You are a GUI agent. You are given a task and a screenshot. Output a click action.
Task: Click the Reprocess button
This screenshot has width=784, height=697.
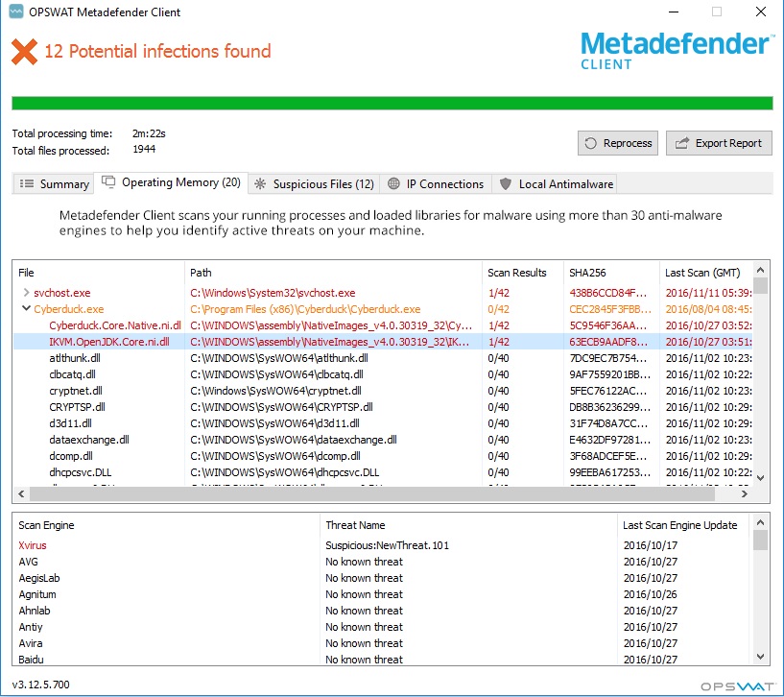[x=618, y=143]
